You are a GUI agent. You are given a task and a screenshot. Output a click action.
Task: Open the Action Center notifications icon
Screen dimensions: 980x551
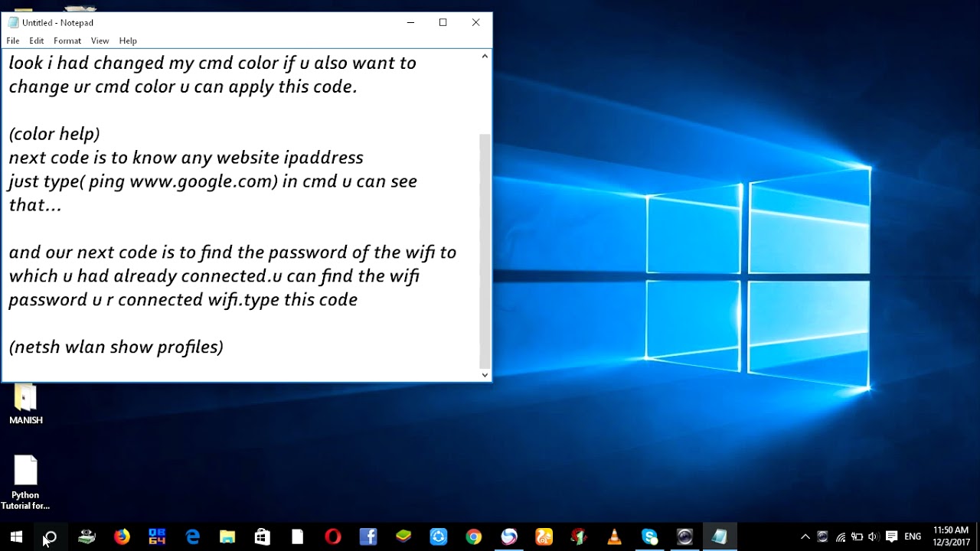click(891, 536)
